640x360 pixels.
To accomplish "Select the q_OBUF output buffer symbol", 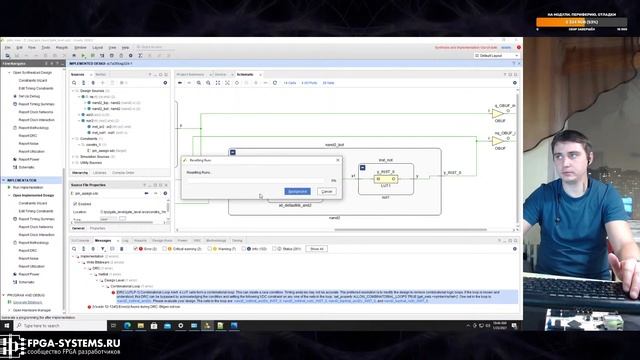I will (x=498, y=113).
